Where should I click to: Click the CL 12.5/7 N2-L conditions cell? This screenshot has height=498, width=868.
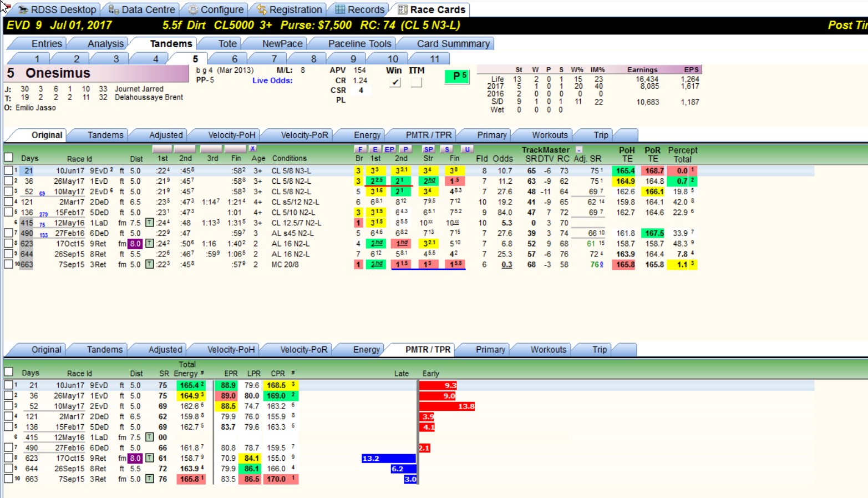[296, 223]
